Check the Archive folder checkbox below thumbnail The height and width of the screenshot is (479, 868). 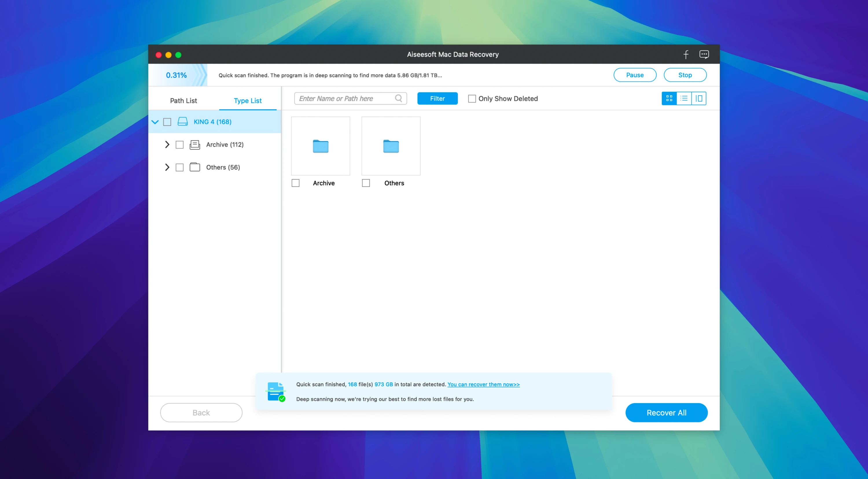[x=295, y=183]
